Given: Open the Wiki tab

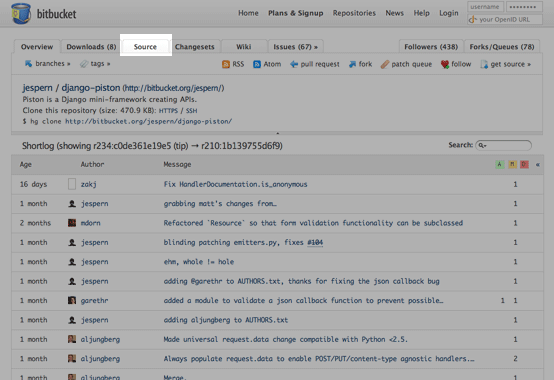Looking at the screenshot, I should (244, 47).
